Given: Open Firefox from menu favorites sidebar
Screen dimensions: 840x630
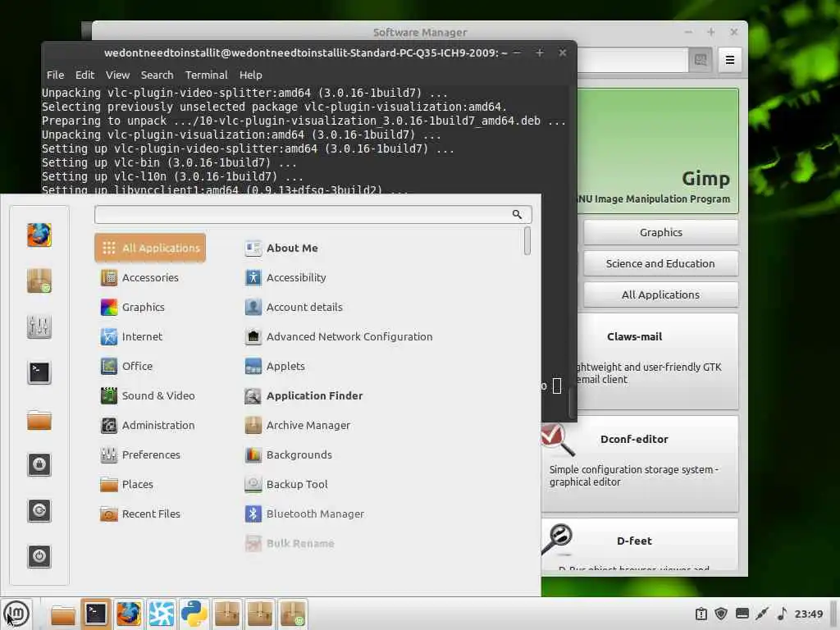Looking at the screenshot, I should [x=39, y=235].
